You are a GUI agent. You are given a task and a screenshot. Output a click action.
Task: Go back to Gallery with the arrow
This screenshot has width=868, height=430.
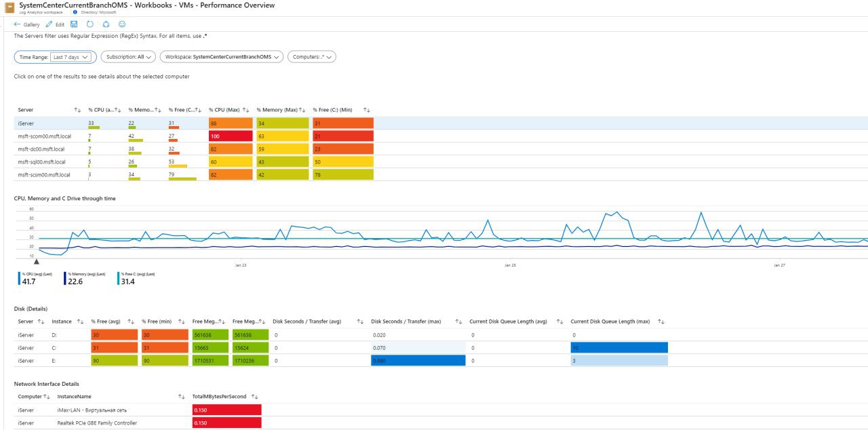17,24
